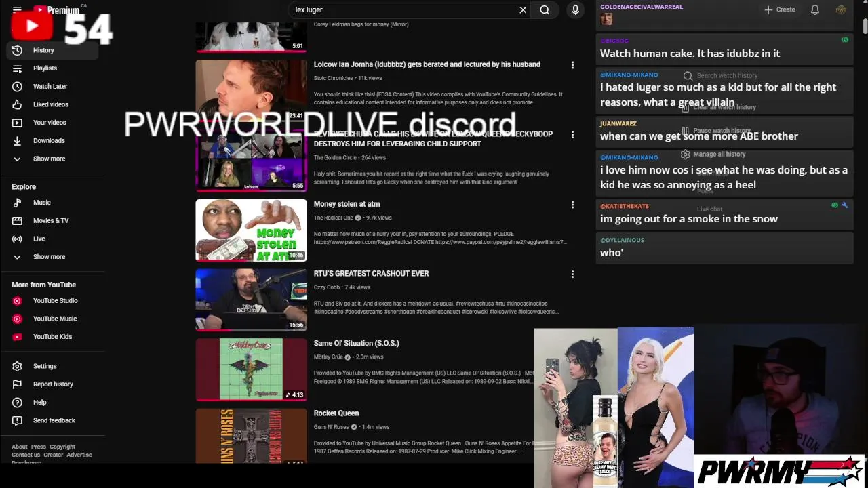Click the search magnifier button
Viewport: 868px width, 488px height.
pos(545,9)
